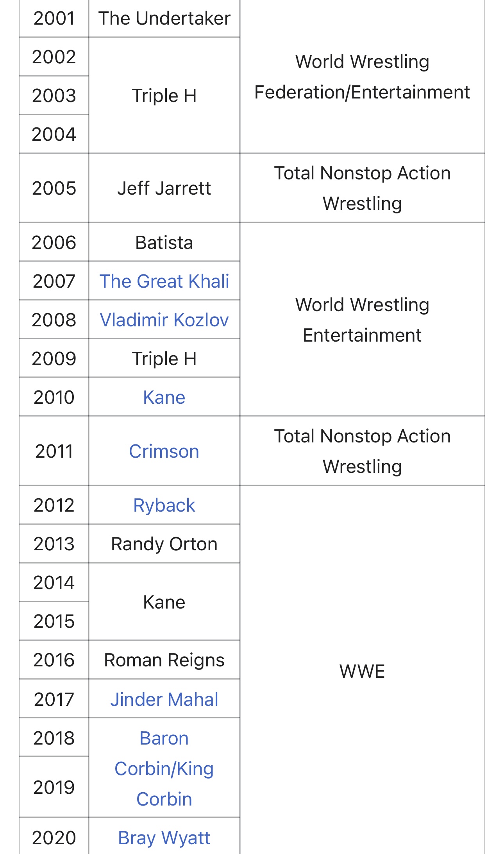The height and width of the screenshot is (854, 504).
Task: Select the 2011 year cell
Action: click(54, 451)
